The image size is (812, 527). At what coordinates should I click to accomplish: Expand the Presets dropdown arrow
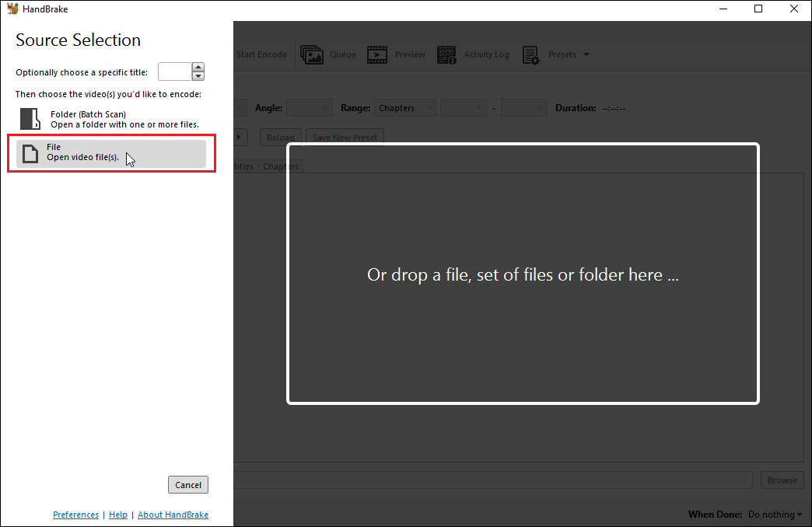click(586, 54)
